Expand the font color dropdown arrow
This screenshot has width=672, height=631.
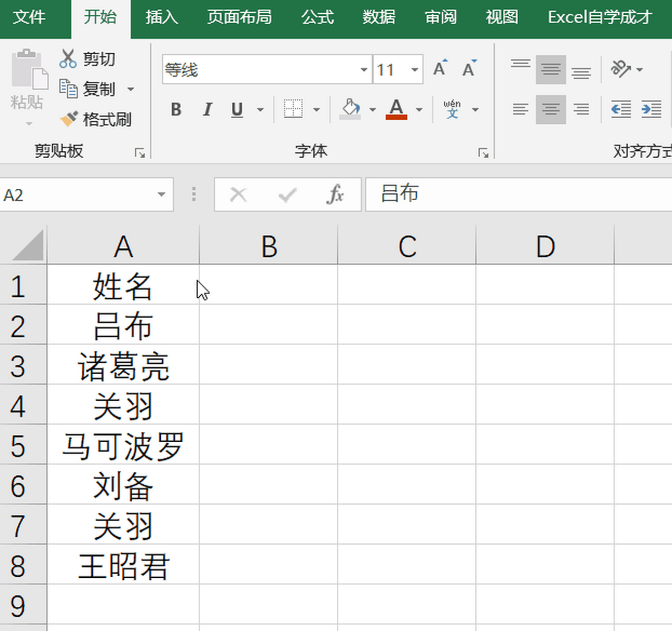click(x=419, y=109)
